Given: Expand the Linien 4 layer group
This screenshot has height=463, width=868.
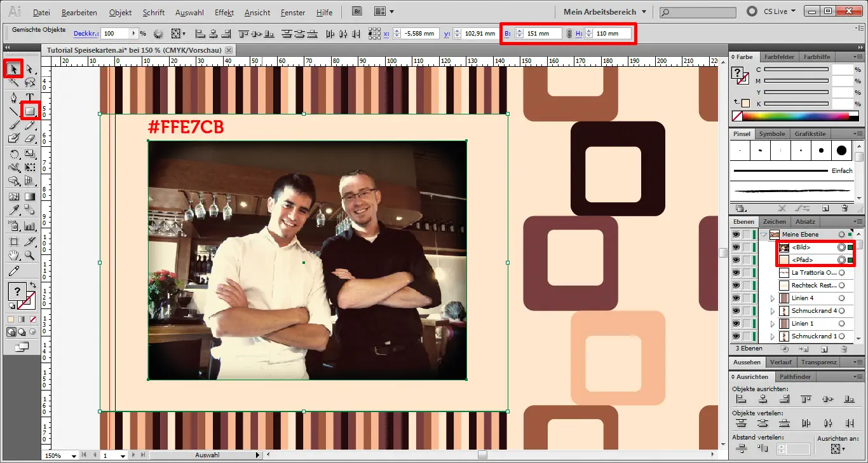Looking at the screenshot, I should pos(773,298).
